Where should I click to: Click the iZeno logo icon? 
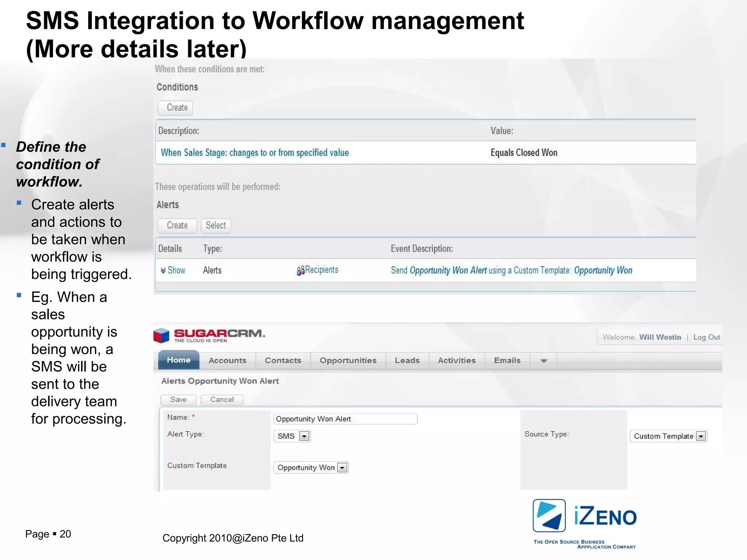(x=549, y=516)
